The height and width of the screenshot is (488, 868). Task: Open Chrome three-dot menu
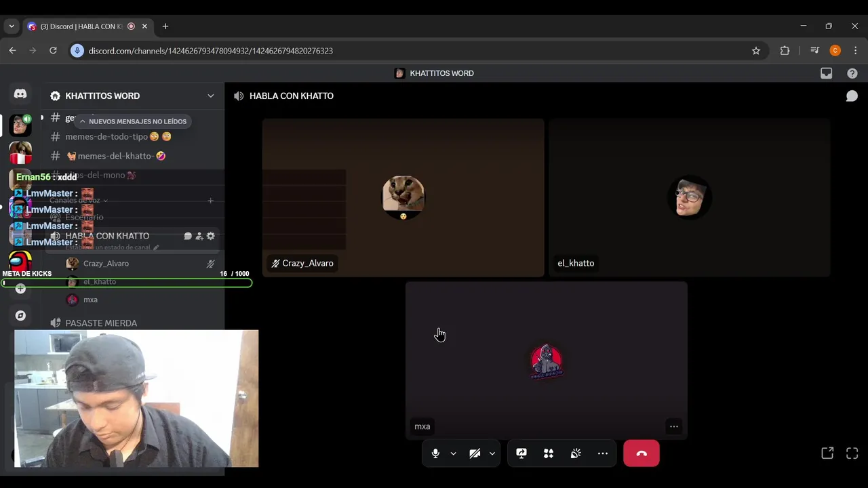pos(855,51)
